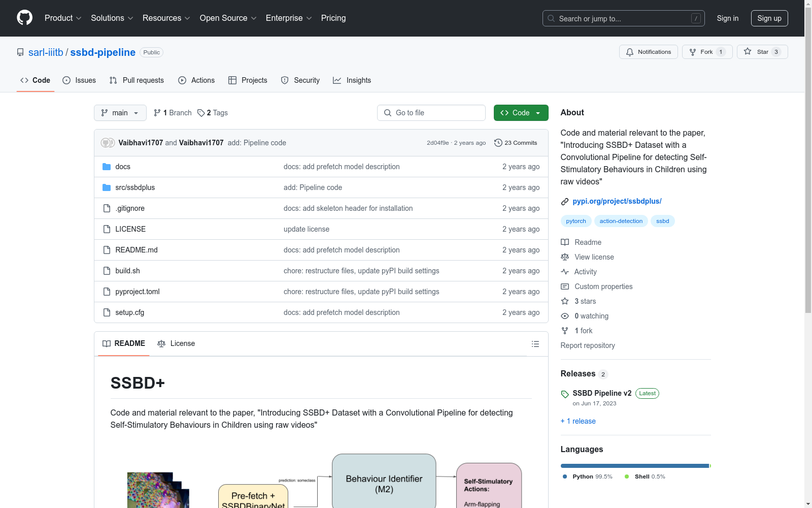Expand the Resources menu
Image resolution: width=812 pixels, height=508 pixels.
pyautogui.click(x=166, y=18)
